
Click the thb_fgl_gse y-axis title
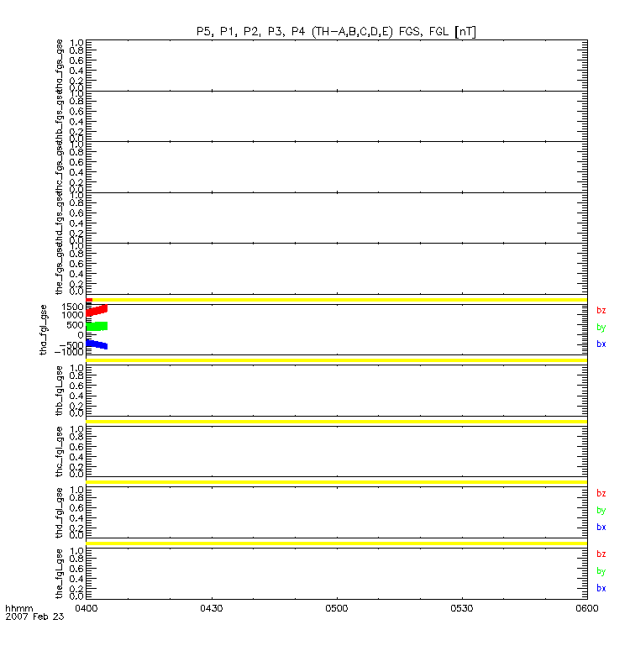[x=59, y=391]
